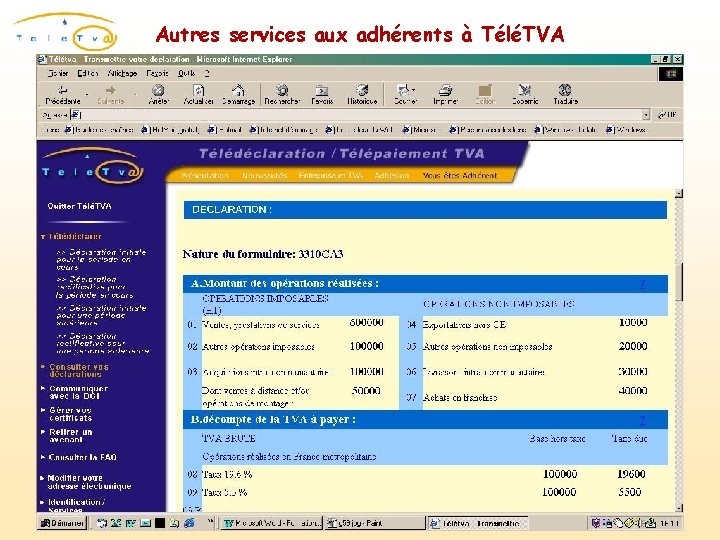720x540 pixels.
Task: Open the Rechercher search pane
Action: [x=282, y=95]
